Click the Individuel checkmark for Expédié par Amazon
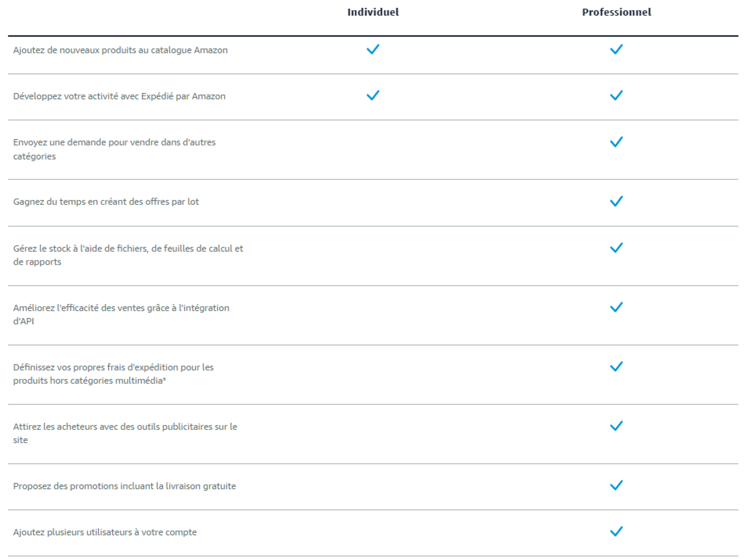Image resolution: width=756 pixels, height=559 pixels. pyautogui.click(x=373, y=95)
